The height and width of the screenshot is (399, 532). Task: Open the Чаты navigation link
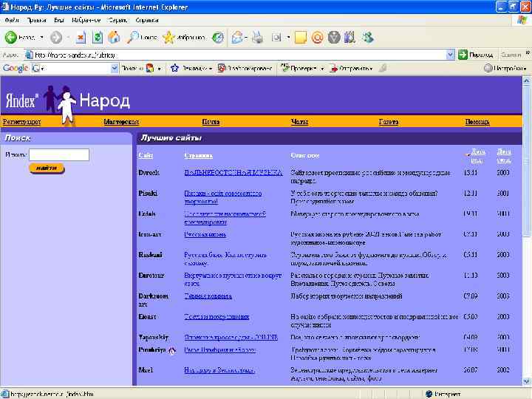pyautogui.click(x=299, y=121)
